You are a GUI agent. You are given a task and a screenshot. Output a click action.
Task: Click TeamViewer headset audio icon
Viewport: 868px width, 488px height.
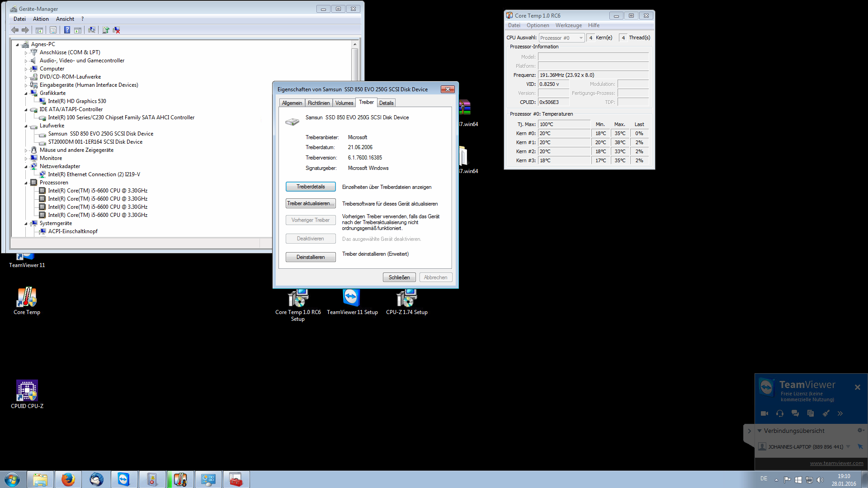click(780, 413)
